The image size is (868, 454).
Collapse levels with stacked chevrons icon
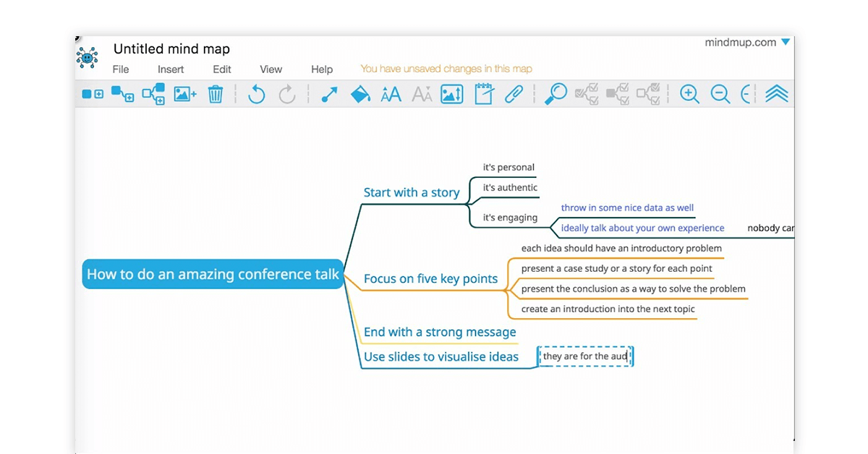(x=776, y=94)
